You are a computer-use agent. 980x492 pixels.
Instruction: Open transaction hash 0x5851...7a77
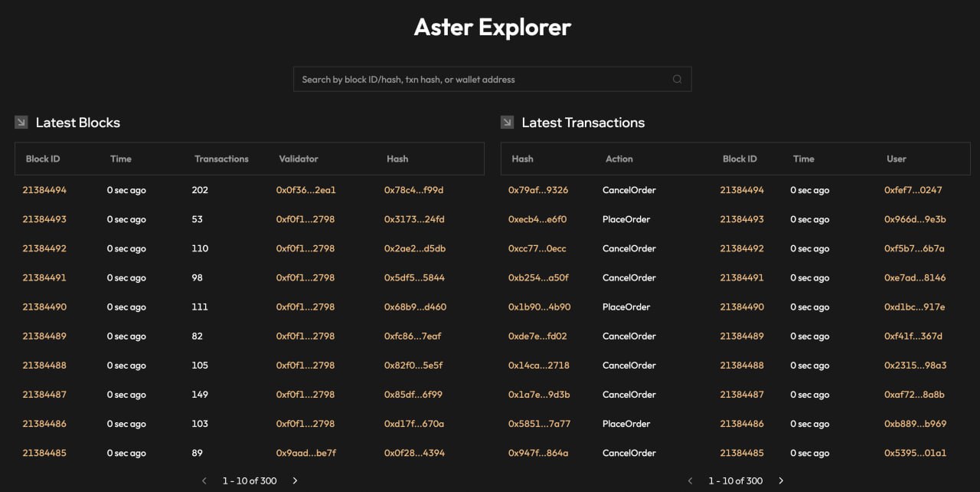(x=539, y=424)
